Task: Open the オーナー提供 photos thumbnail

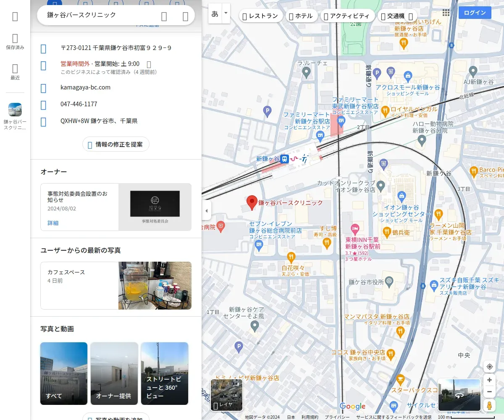Action: [114, 373]
